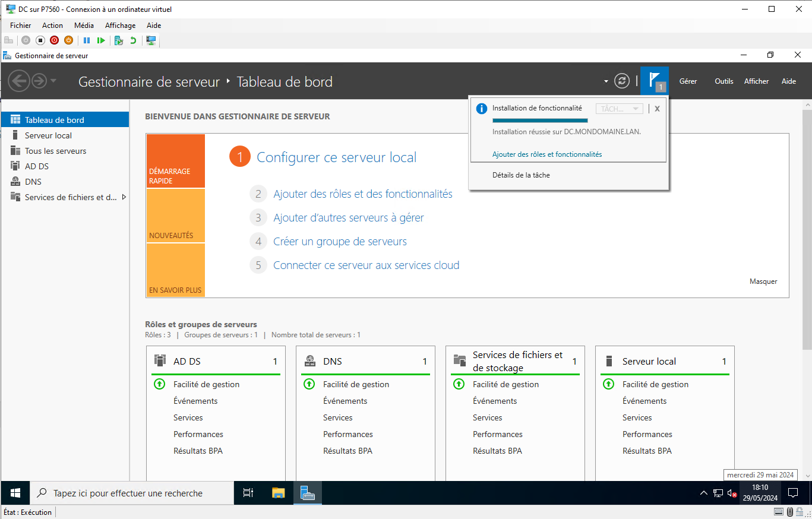Click the Server Manager back arrow
Image resolution: width=812 pixels, height=519 pixels.
[18, 81]
